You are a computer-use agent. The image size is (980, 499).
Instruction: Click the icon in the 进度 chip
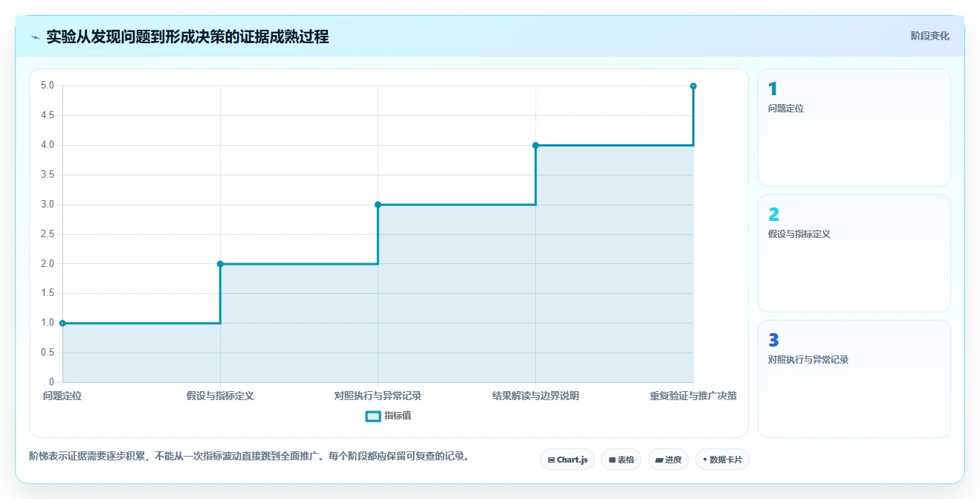[659, 460]
